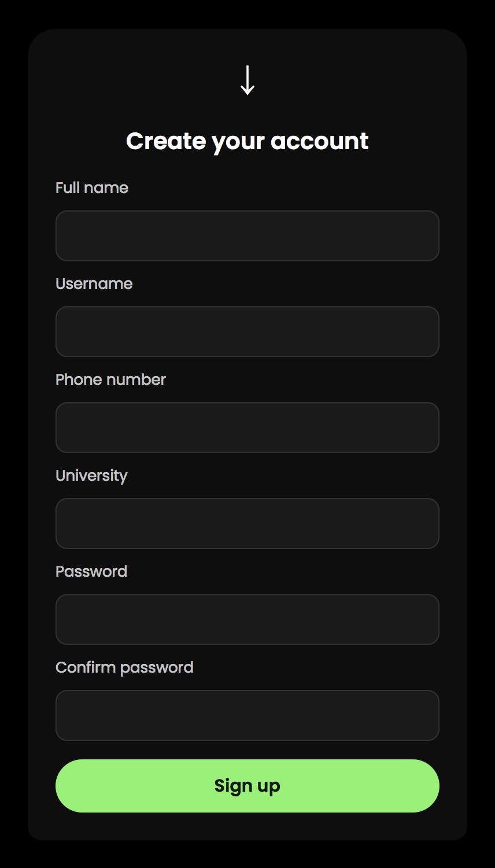The height and width of the screenshot is (868, 495).
Task: Click the University label text
Action: (x=91, y=476)
